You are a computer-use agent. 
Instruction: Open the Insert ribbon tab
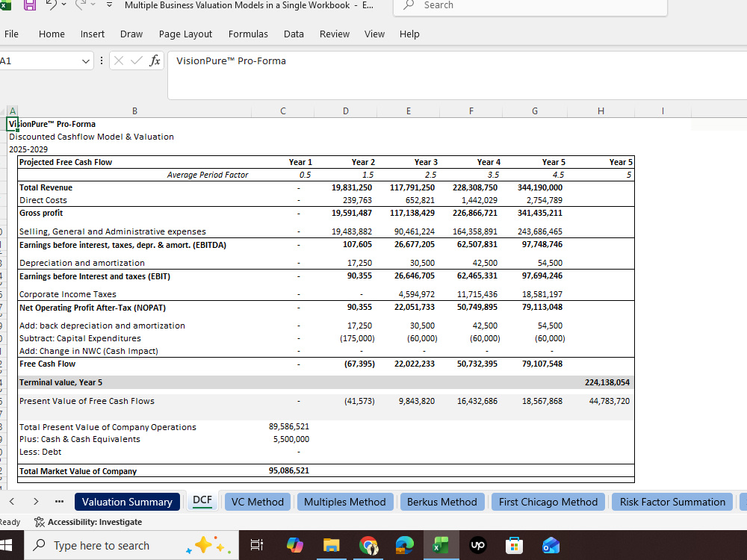point(93,34)
